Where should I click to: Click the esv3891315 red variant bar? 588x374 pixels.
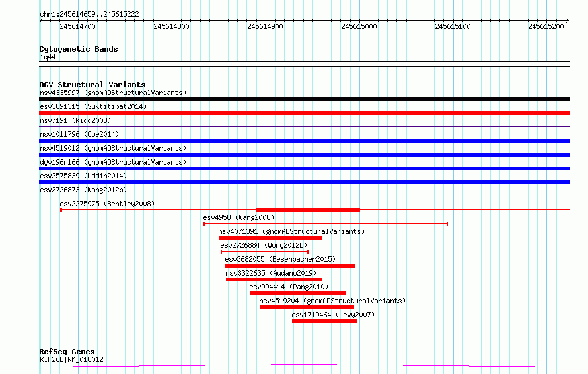tap(304, 113)
